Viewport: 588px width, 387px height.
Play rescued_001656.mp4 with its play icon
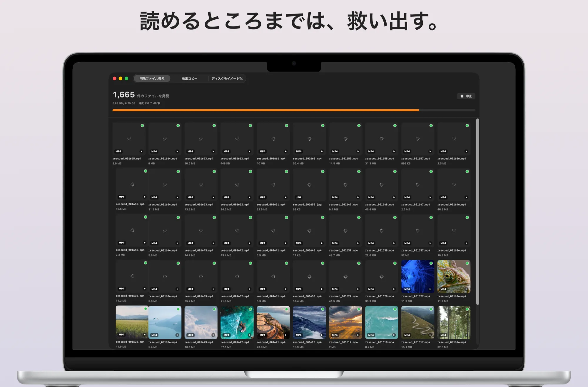click(x=466, y=151)
